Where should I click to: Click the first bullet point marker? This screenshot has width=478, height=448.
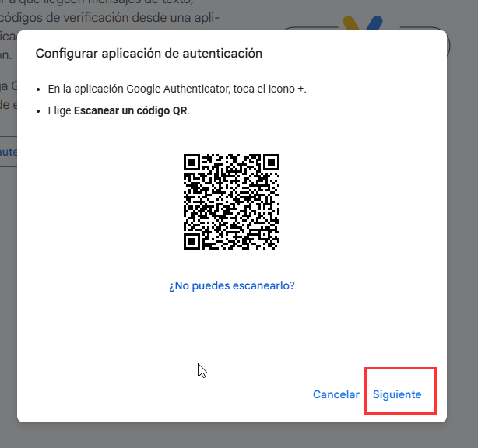point(38,89)
